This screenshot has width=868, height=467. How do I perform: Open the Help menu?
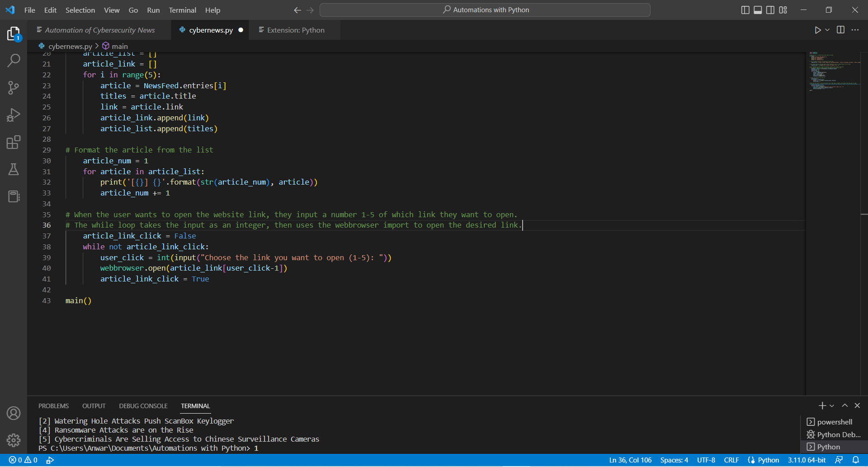(212, 10)
